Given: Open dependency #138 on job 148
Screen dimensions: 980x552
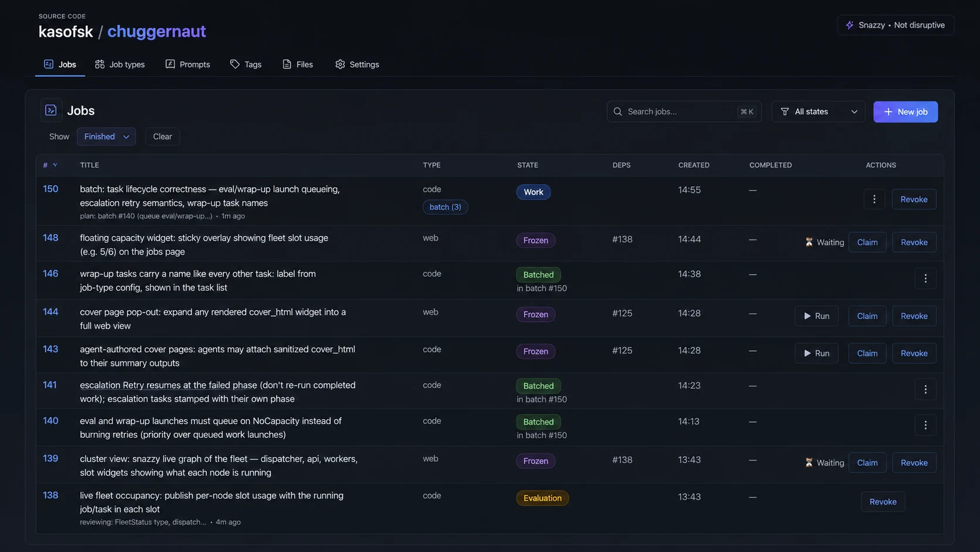Looking at the screenshot, I should (x=622, y=239).
